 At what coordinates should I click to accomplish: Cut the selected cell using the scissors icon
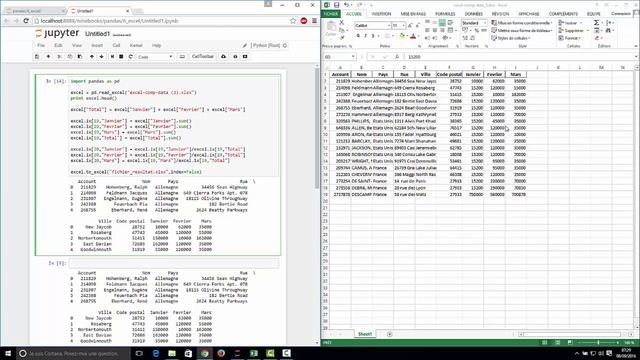click(x=59, y=57)
